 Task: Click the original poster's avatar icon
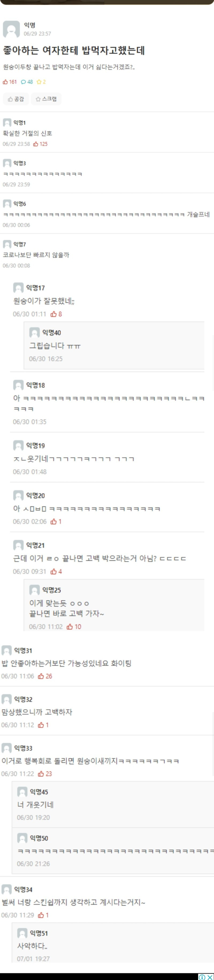click(x=12, y=29)
